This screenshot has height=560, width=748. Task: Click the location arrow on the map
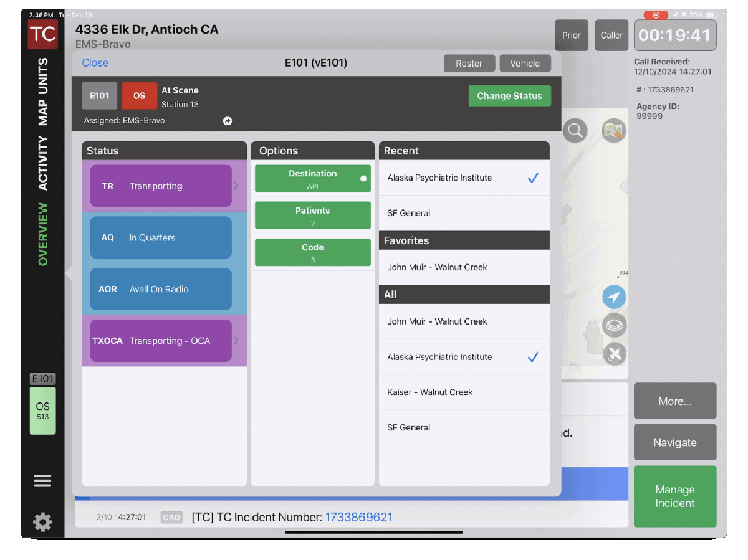tap(614, 297)
